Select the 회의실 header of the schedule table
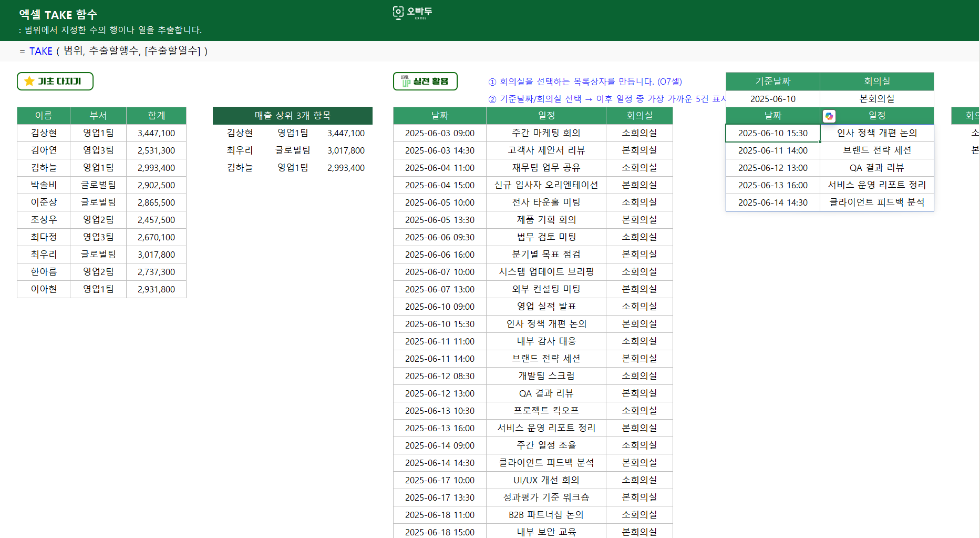The height and width of the screenshot is (538, 980). 639,116
